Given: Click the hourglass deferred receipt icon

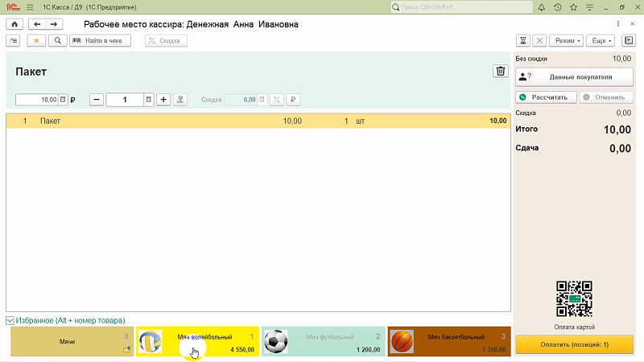Looking at the screenshot, I should pos(523,40).
